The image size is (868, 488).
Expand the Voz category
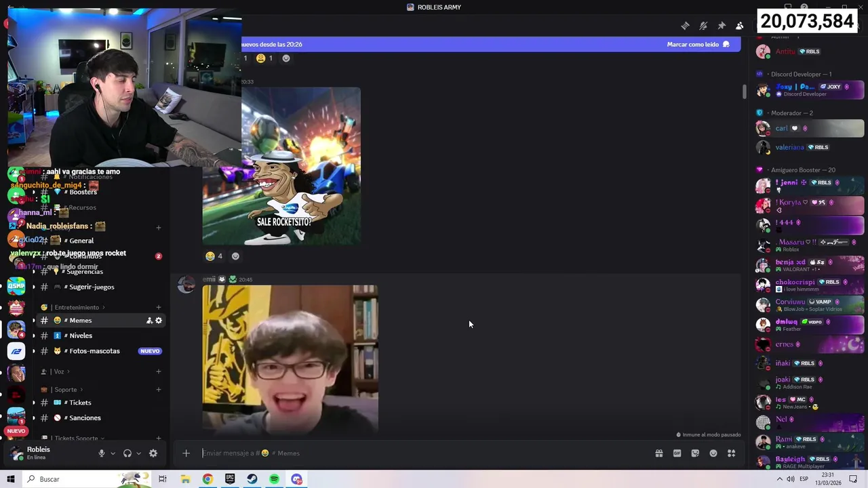(x=56, y=371)
